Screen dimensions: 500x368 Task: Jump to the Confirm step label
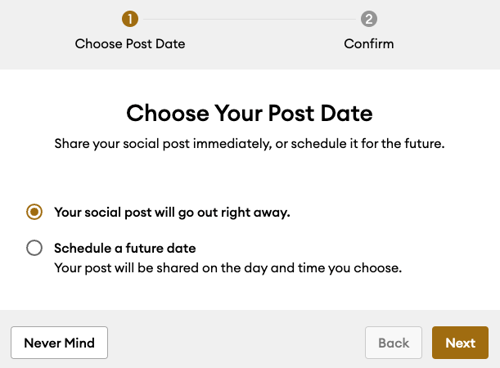click(369, 44)
